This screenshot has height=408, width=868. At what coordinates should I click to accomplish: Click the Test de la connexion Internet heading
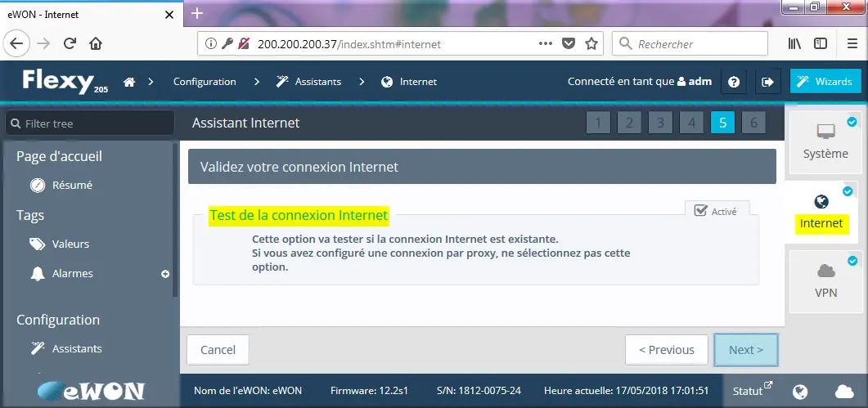click(x=299, y=215)
